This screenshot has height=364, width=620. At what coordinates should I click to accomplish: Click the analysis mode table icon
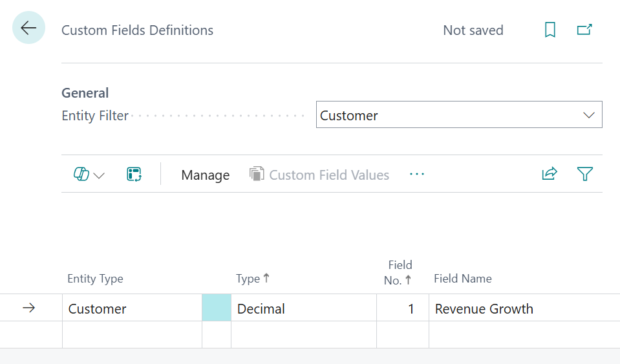(x=134, y=175)
